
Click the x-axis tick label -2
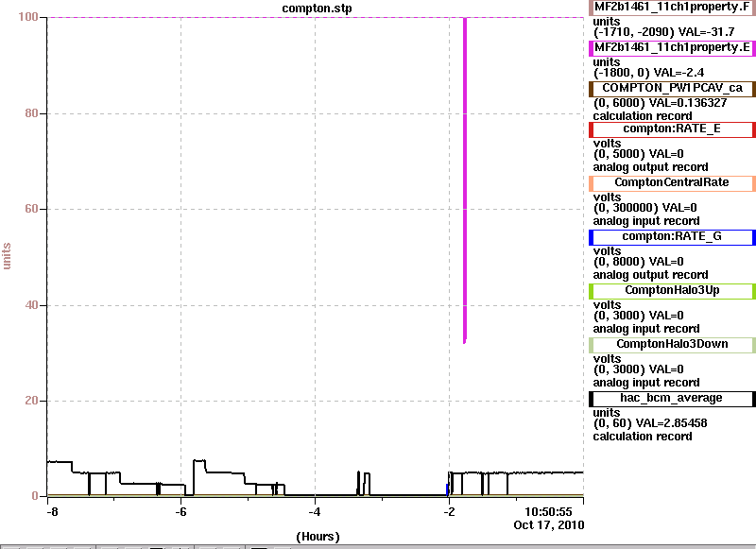[449, 512]
